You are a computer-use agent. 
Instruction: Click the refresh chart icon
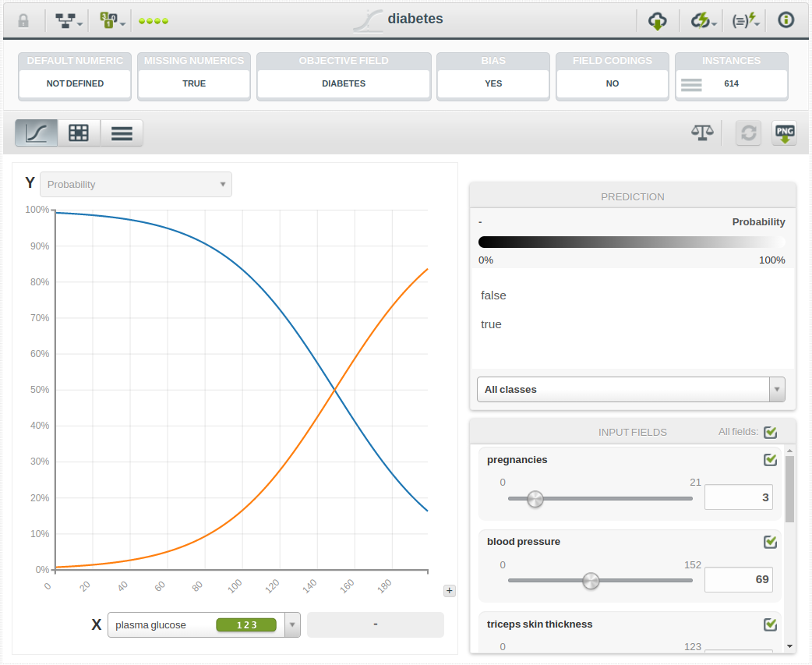tap(748, 133)
